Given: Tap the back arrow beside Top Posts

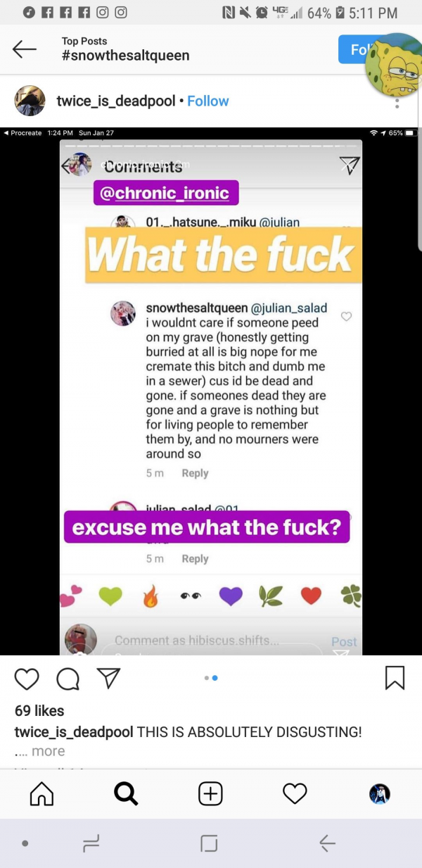Looking at the screenshot, I should (x=24, y=49).
